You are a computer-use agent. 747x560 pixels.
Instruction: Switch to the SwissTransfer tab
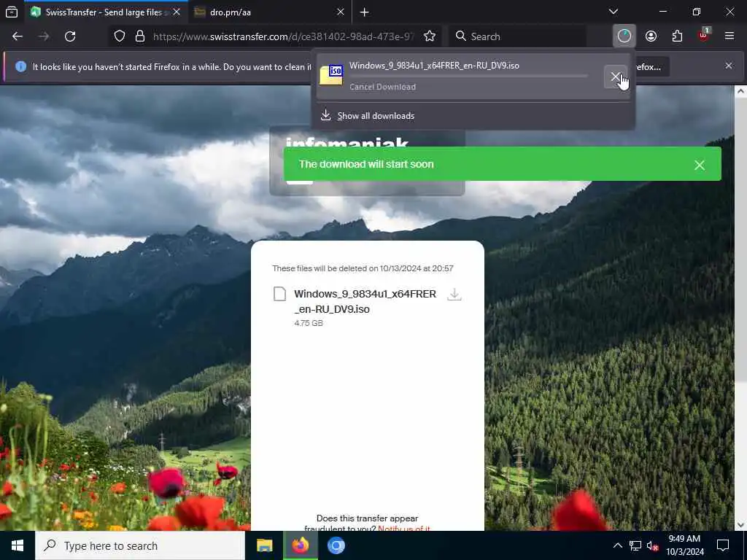pos(106,12)
